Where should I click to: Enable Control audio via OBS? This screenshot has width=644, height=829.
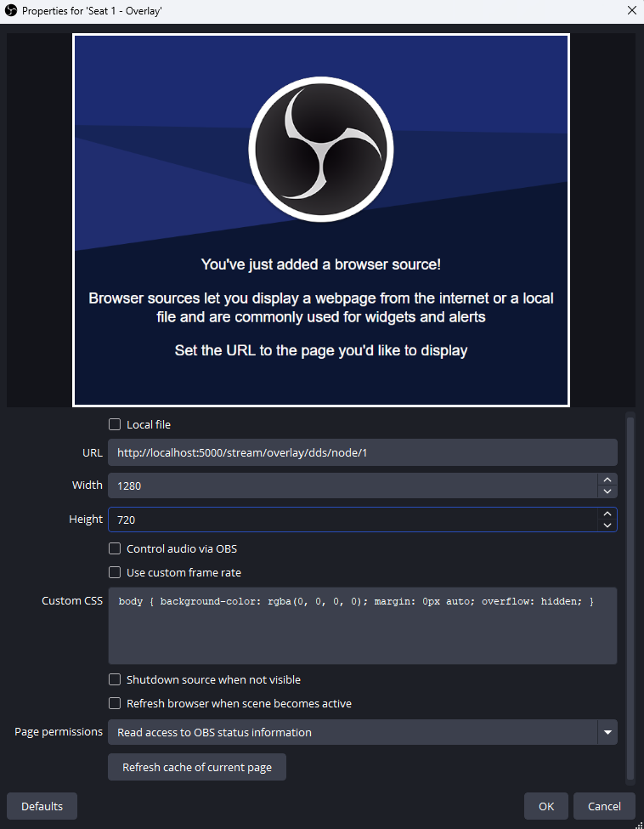[x=115, y=548]
